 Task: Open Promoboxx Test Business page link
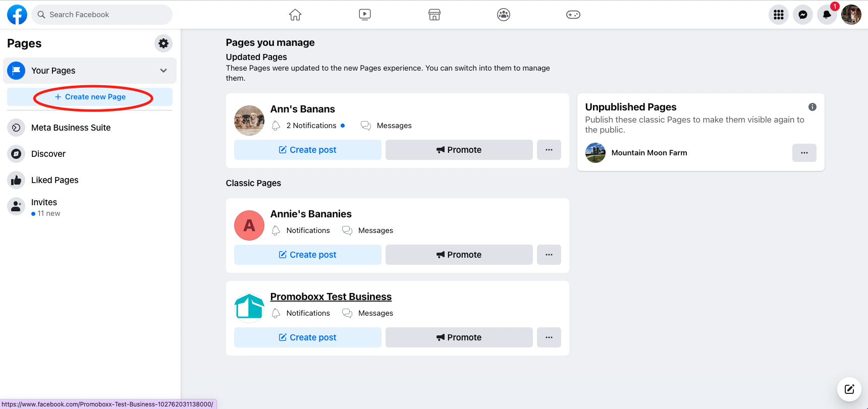[331, 297]
